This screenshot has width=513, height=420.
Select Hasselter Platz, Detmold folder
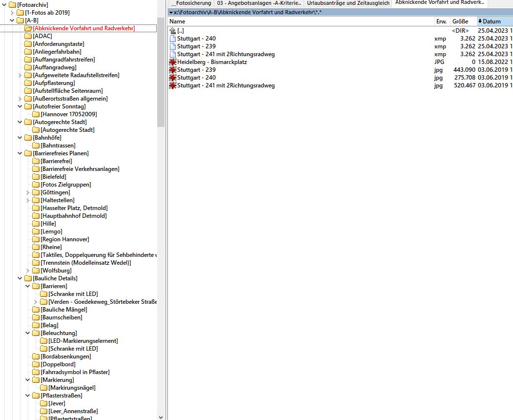pos(74,208)
